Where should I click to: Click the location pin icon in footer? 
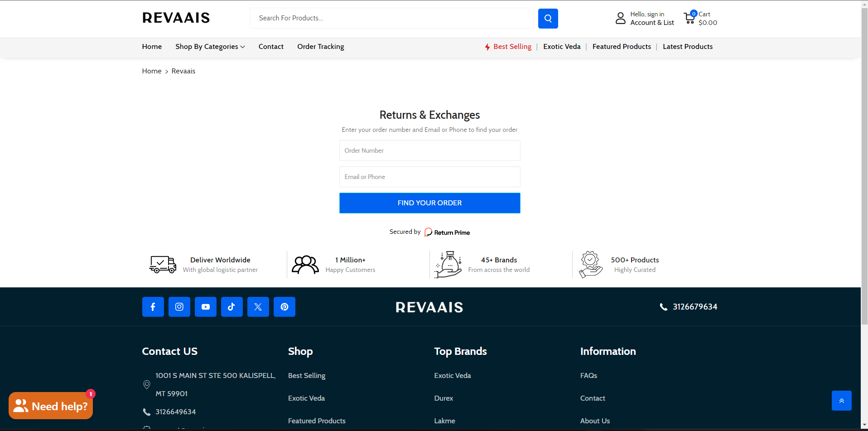pos(147,385)
